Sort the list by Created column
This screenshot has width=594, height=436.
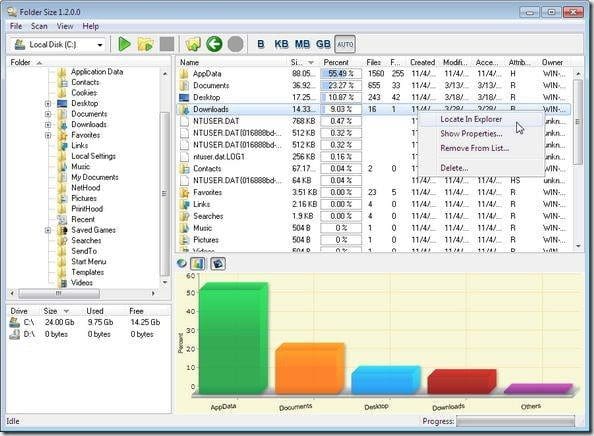point(423,62)
